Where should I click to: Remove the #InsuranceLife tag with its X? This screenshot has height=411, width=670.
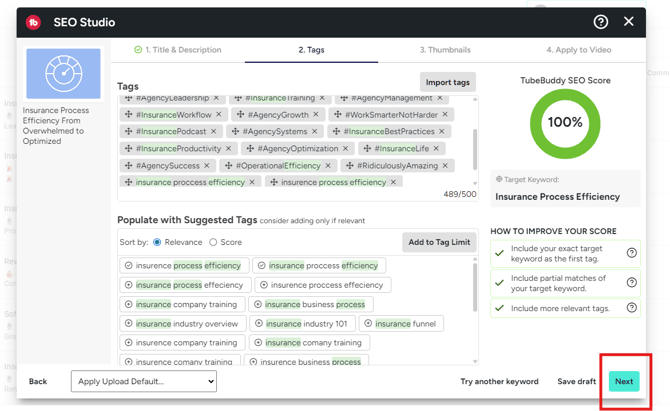(x=437, y=149)
